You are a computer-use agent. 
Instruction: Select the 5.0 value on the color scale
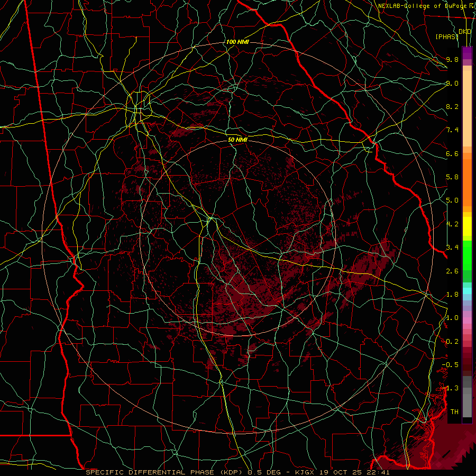(x=452, y=200)
